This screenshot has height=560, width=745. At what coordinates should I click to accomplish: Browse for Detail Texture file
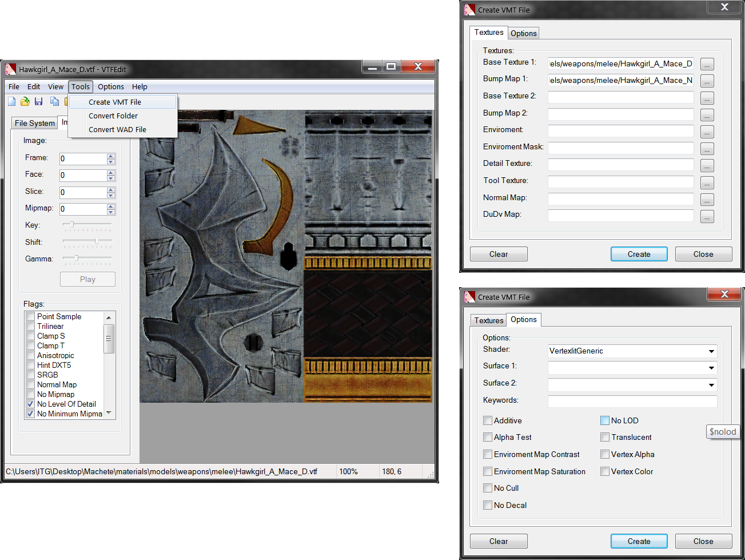click(x=707, y=166)
